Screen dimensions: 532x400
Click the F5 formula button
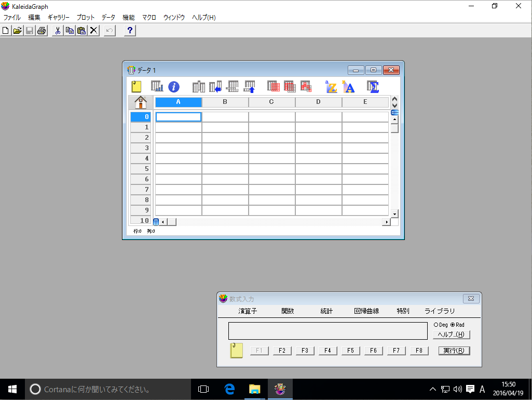pyautogui.click(x=350, y=351)
